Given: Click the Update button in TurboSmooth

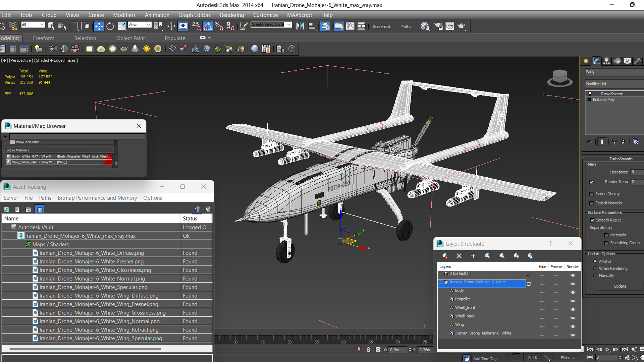Looking at the screenshot, I should [x=620, y=286].
